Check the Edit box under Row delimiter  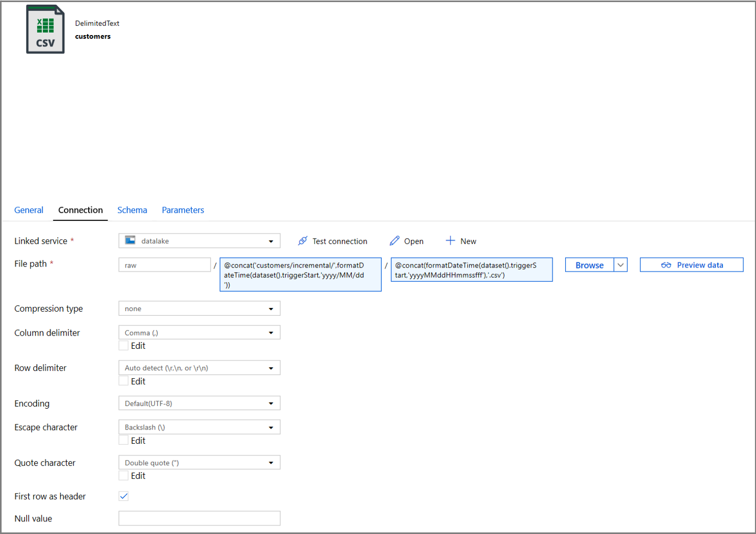(x=123, y=381)
